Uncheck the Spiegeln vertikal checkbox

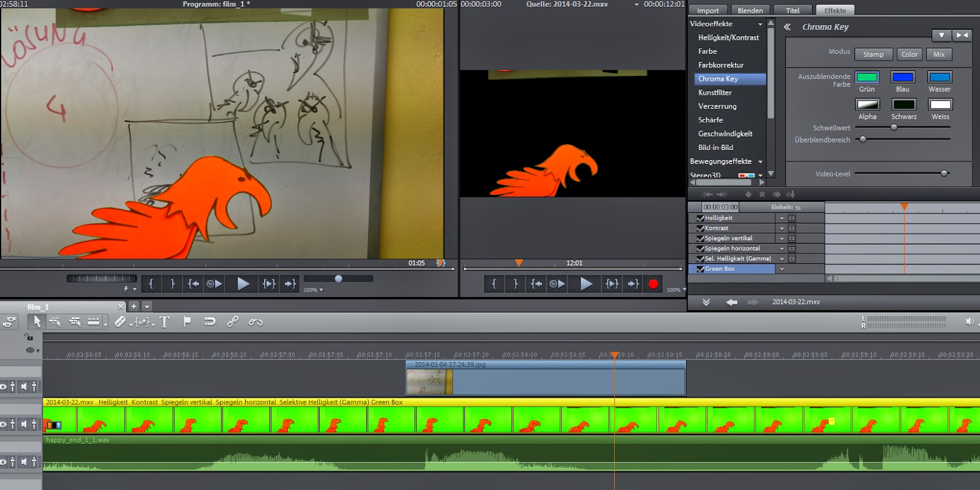tap(700, 238)
